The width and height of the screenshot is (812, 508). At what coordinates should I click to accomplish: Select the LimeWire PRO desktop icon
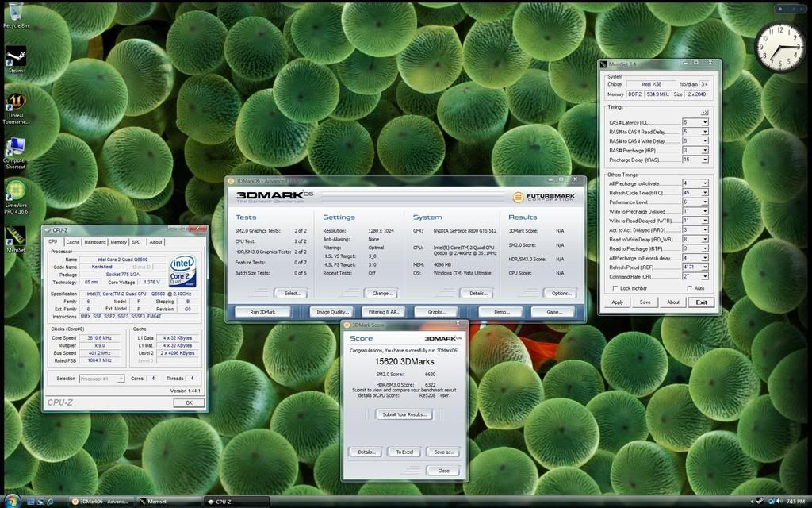(16, 198)
